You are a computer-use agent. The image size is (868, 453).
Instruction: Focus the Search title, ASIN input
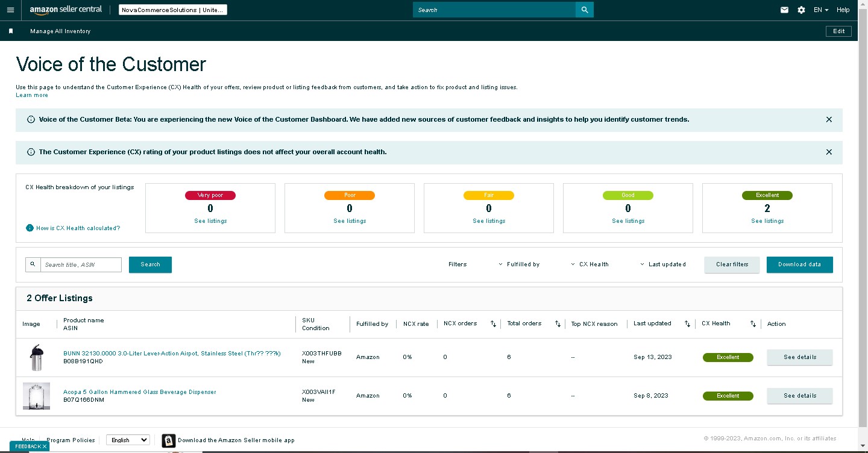81,264
